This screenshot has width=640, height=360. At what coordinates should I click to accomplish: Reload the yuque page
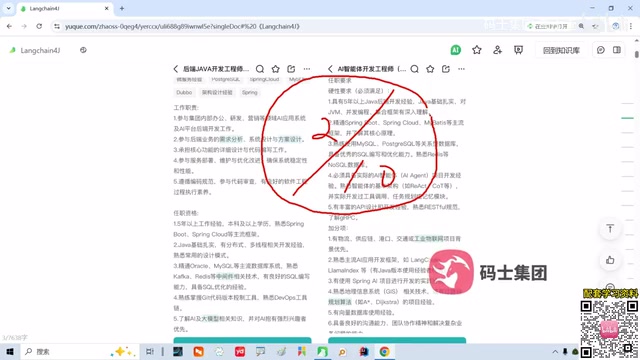[39, 26]
